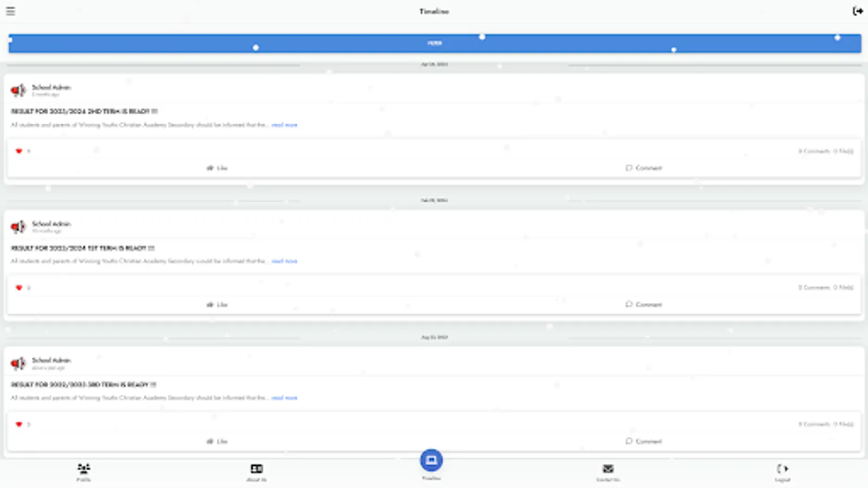Select the blue Timeline icon
The image size is (868, 488).
(431, 460)
